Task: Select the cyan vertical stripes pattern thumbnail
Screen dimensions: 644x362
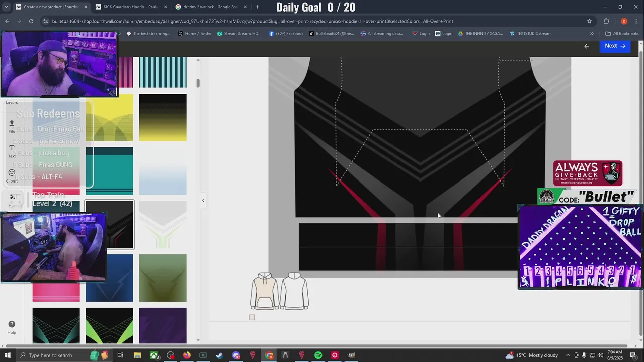Action: tap(163, 72)
